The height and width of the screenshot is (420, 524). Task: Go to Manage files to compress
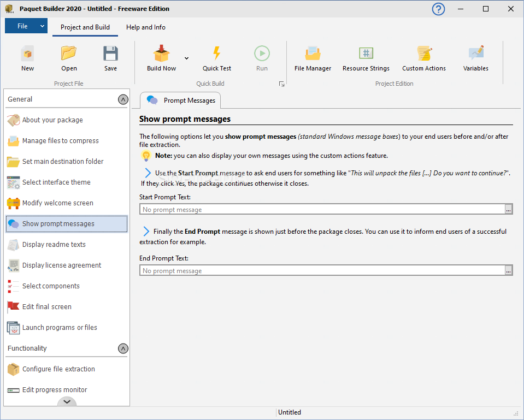pos(67,141)
